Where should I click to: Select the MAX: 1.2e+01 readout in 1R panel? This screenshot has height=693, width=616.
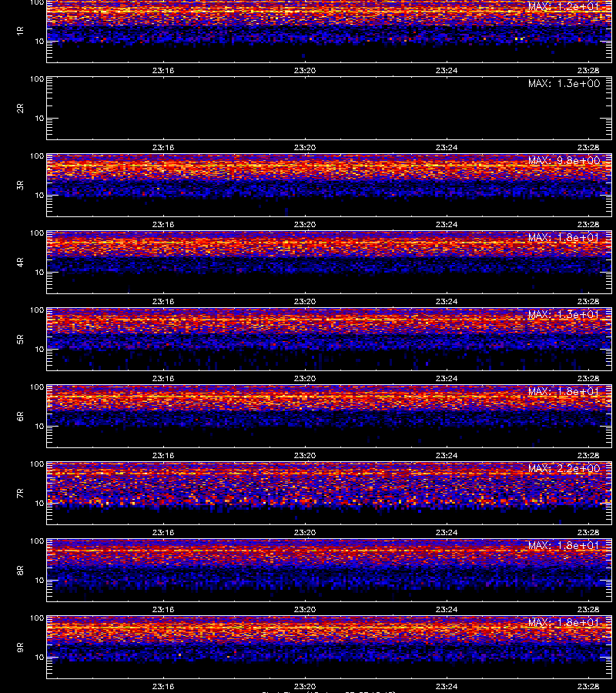point(564,7)
